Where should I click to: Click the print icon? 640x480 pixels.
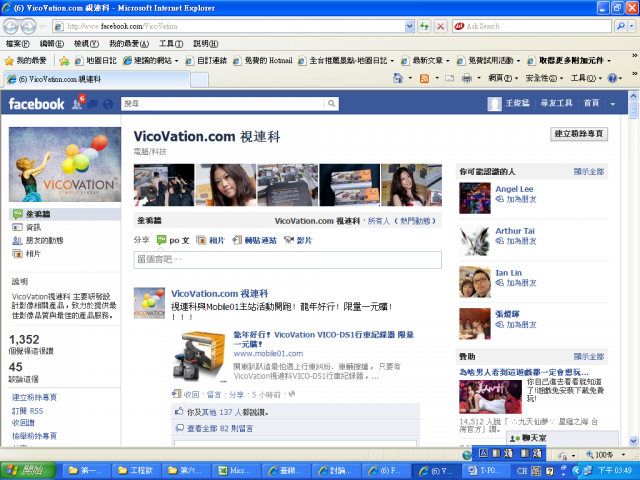467,78
